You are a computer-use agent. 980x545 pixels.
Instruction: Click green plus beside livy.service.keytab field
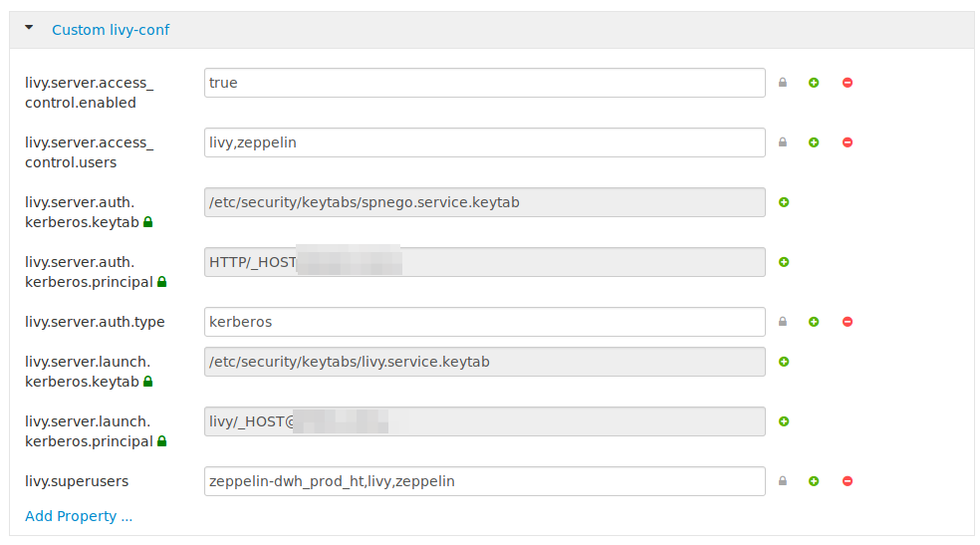pos(784,362)
